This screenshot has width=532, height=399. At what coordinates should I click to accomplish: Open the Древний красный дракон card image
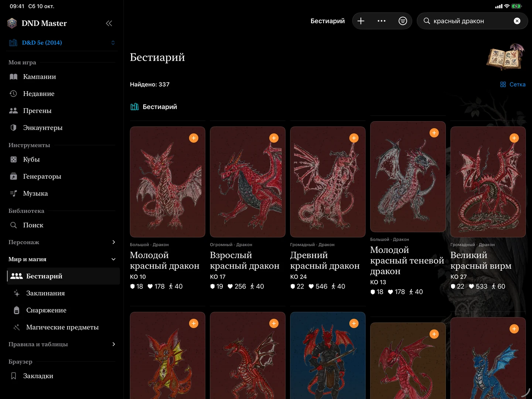click(x=328, y=182)
